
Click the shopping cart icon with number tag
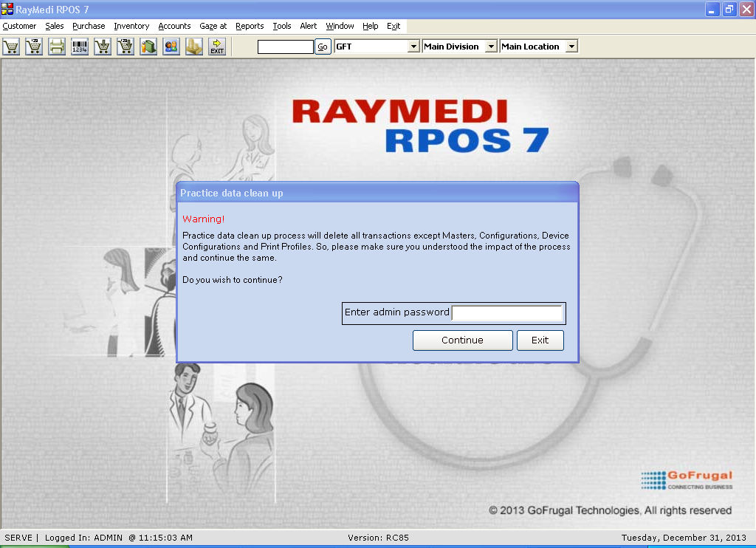[x=34, y=47]
